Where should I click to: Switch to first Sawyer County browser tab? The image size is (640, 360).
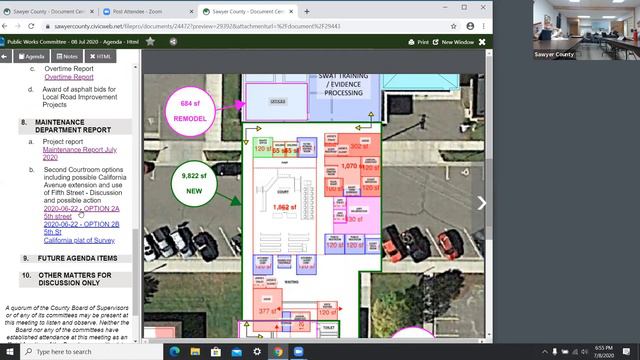point(48,12)
